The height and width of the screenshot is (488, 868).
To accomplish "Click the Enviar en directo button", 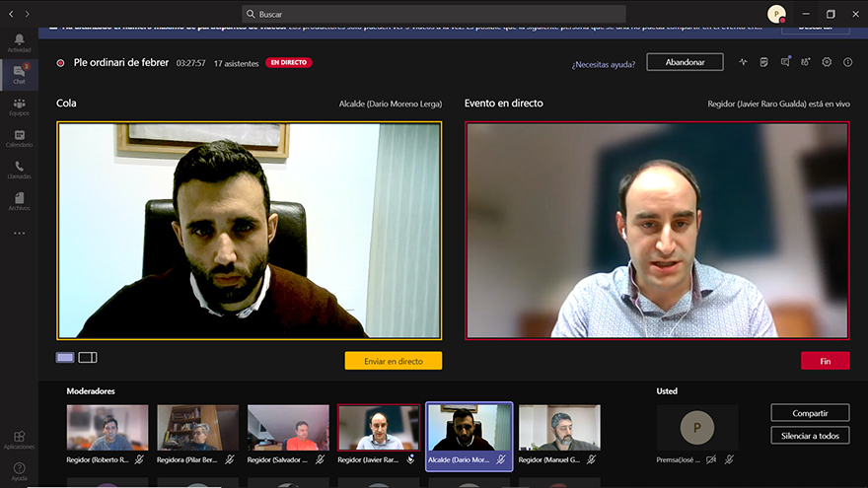I will click(x=393, y=361).
